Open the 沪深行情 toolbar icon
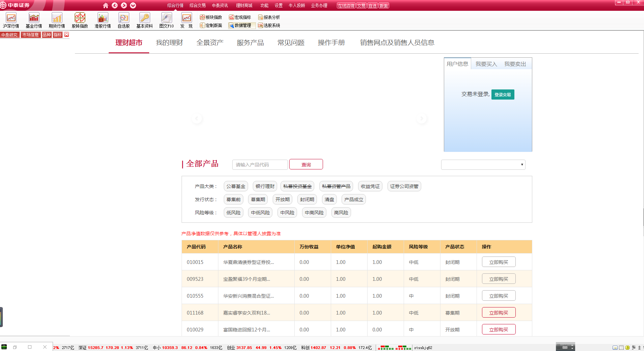Viewport: 644px width, 351px height. pos(11,20)
